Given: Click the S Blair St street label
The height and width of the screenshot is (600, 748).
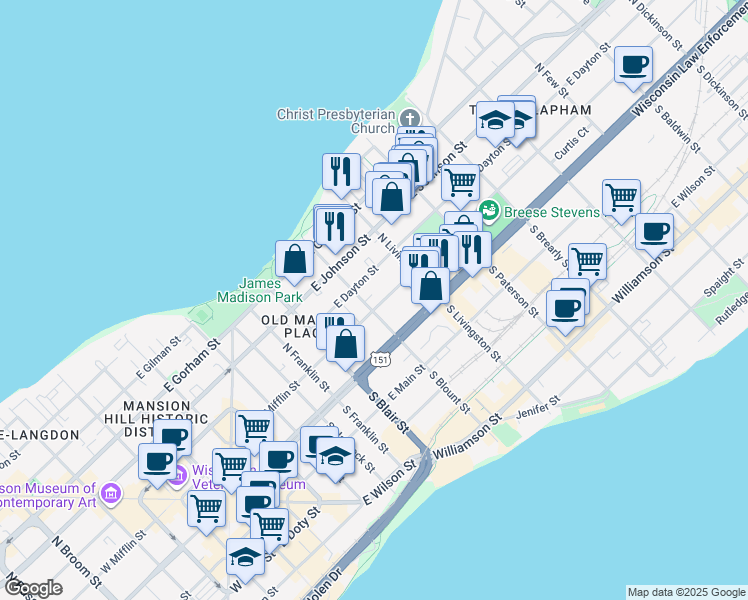Looking at the screenshot, I should pyautogui.click(x=389, y=413).
